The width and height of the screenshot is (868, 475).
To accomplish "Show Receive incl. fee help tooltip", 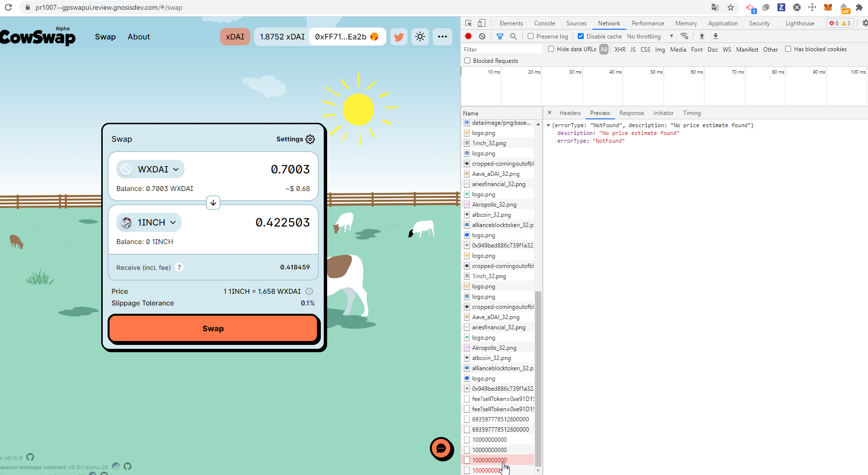I will click(x=179, y=267).
